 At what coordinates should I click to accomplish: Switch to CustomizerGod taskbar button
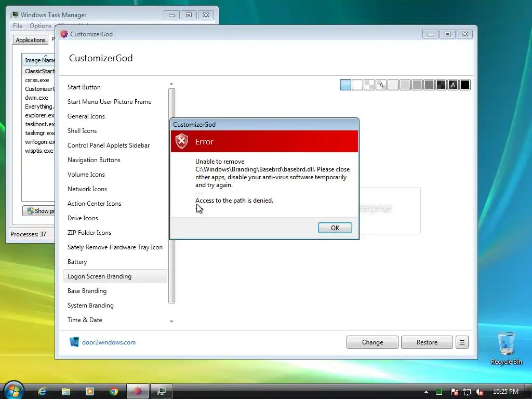(x=137, y=391)
